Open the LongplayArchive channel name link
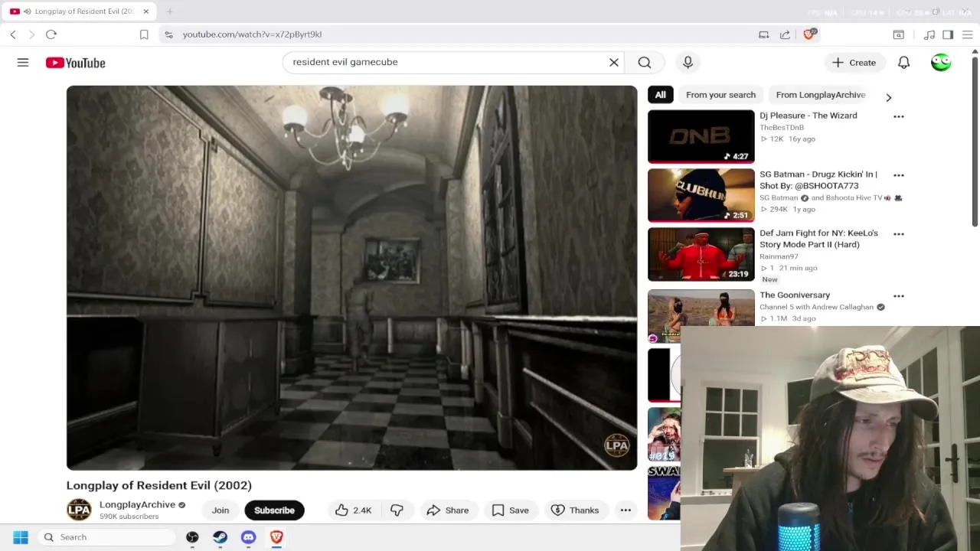This screenshot has width=980, height=551. tap(137, 504)
